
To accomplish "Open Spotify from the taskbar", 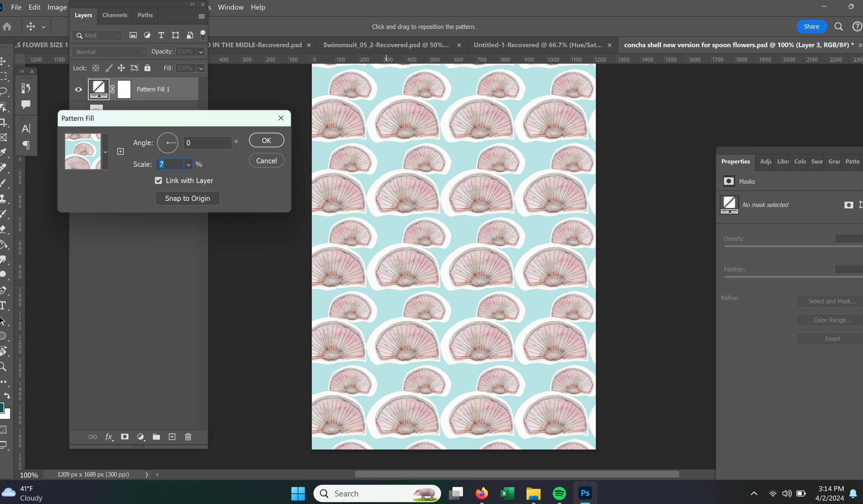I will (559, 493).
